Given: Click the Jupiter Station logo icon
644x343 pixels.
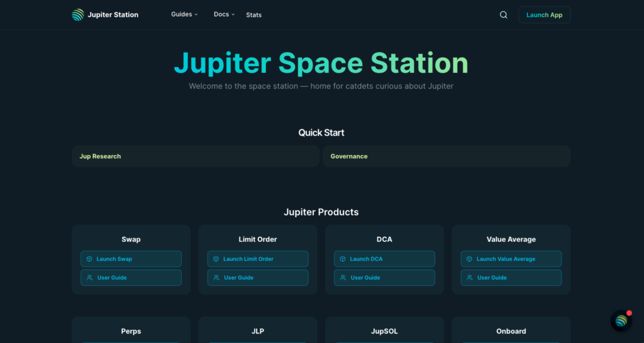Looking at the screenshot, I should (77, 15).
